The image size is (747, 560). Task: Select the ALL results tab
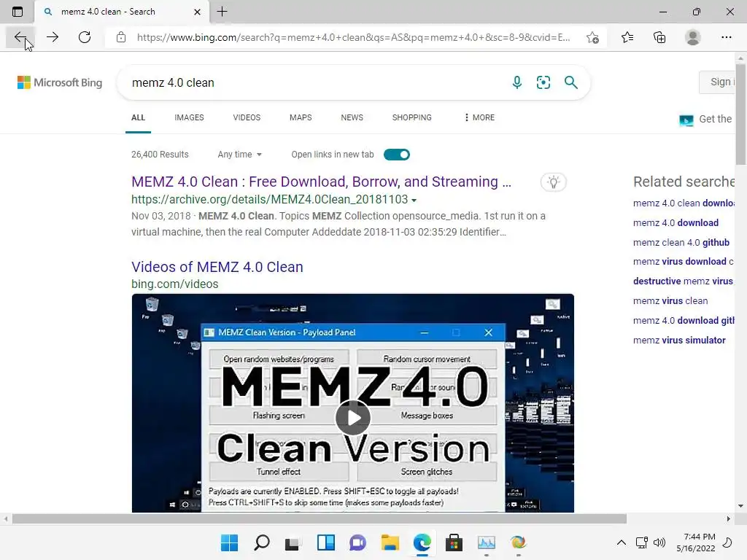coord(138,117)
